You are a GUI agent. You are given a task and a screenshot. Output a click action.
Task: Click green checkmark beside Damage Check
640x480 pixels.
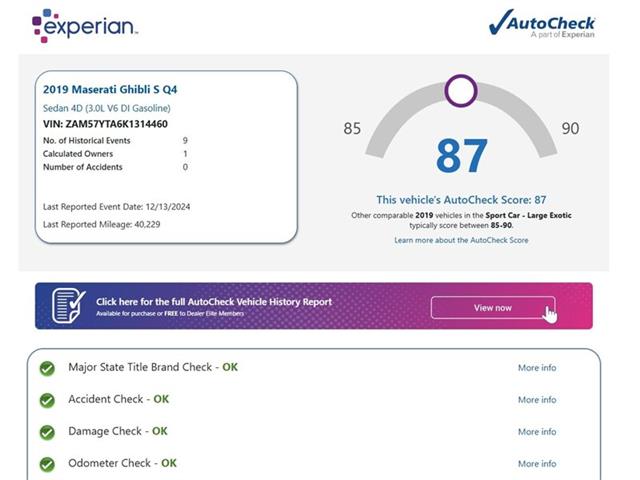pyautogui.click(x=47, y=432)
